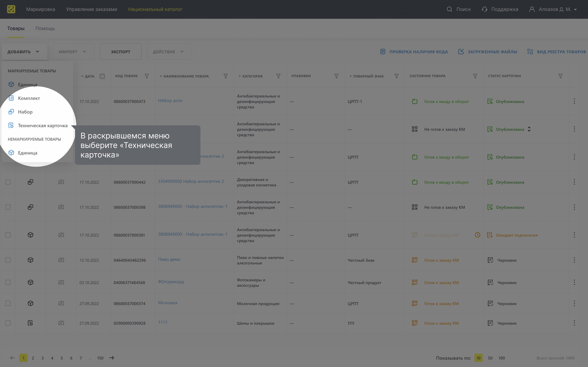Viewport: 588px width, 367px height.
Task: Show 50 records per page
Action: pyautogui.click(x=490, y=358)
